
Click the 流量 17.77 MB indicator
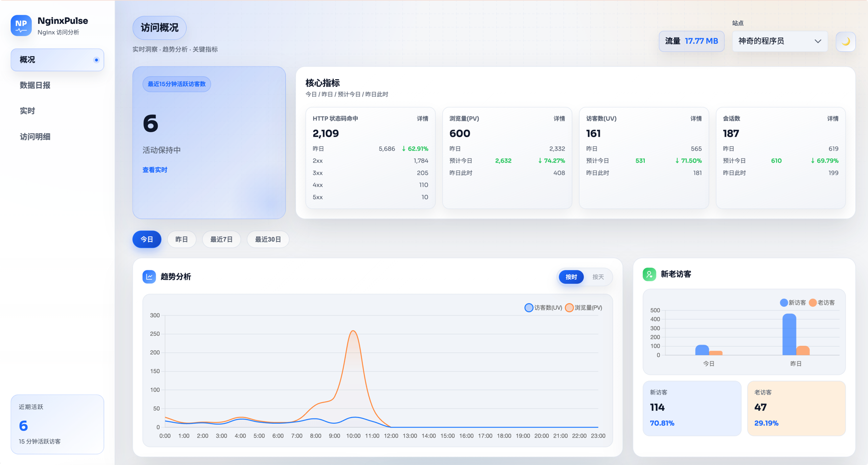tap(691, 41)
